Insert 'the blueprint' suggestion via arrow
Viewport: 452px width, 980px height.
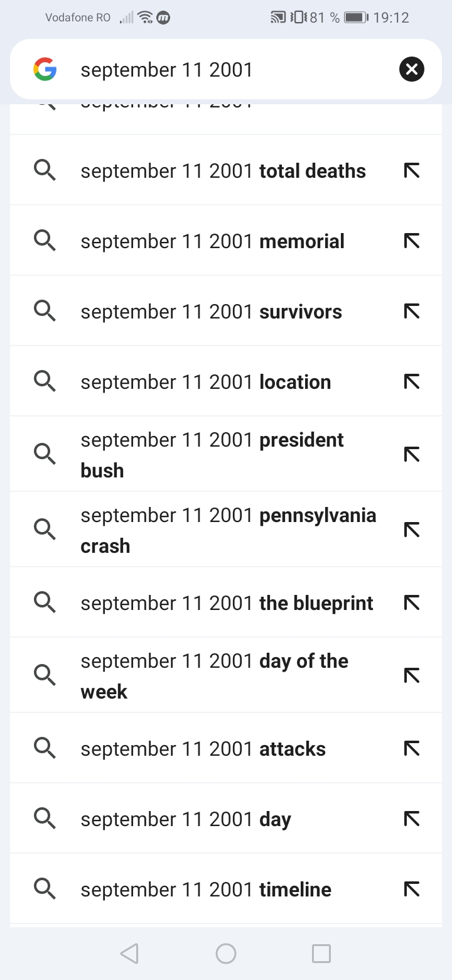(412, 602)
